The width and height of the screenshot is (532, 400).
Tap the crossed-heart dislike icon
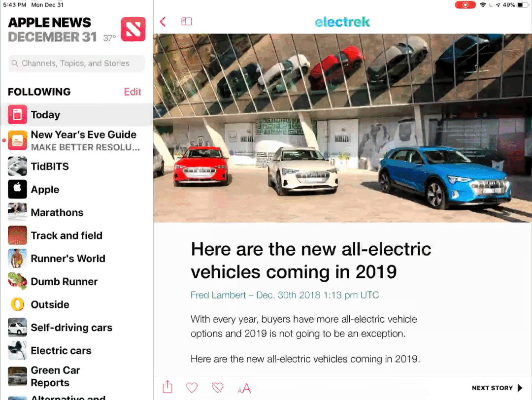218,388
